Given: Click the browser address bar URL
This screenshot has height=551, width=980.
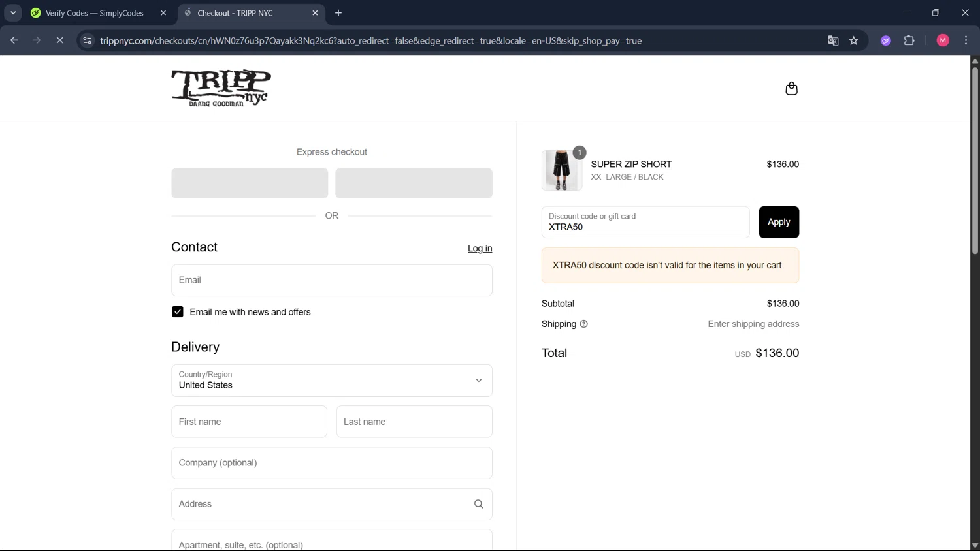Looking at the screenshot, I should click(370, 40).
